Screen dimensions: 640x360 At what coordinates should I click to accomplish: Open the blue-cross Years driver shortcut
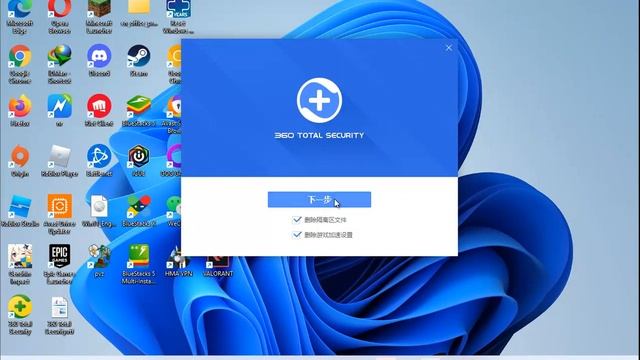coord(178,16)
